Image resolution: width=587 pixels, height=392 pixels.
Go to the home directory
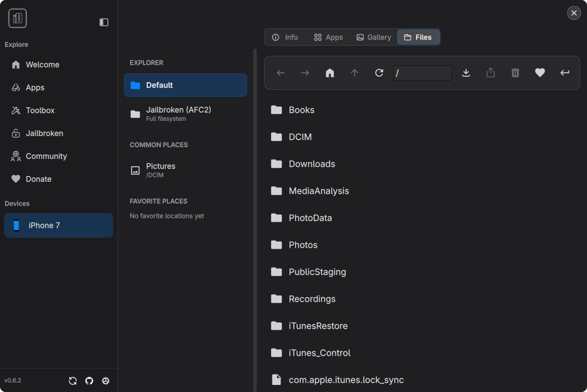coord(330,73)
